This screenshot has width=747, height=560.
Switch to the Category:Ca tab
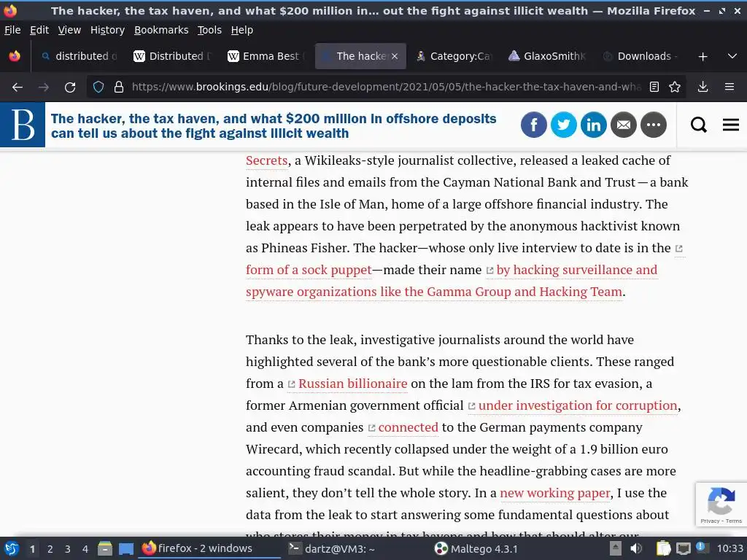tap(453, 56)
